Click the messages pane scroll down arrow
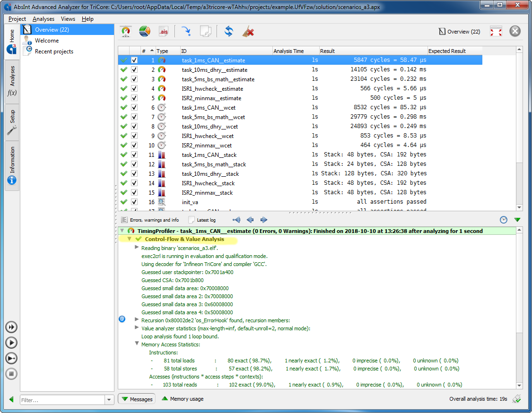 tap(519, 385)
